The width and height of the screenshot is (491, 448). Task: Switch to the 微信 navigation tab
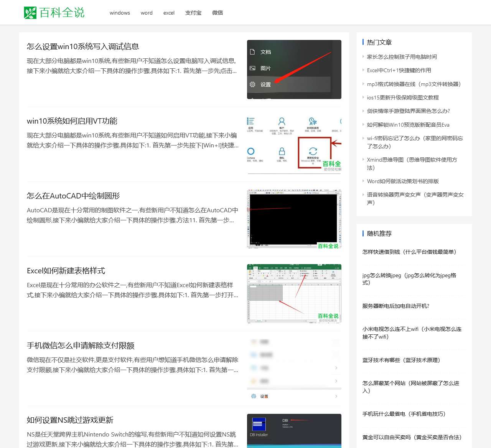[x=217, y=13]
